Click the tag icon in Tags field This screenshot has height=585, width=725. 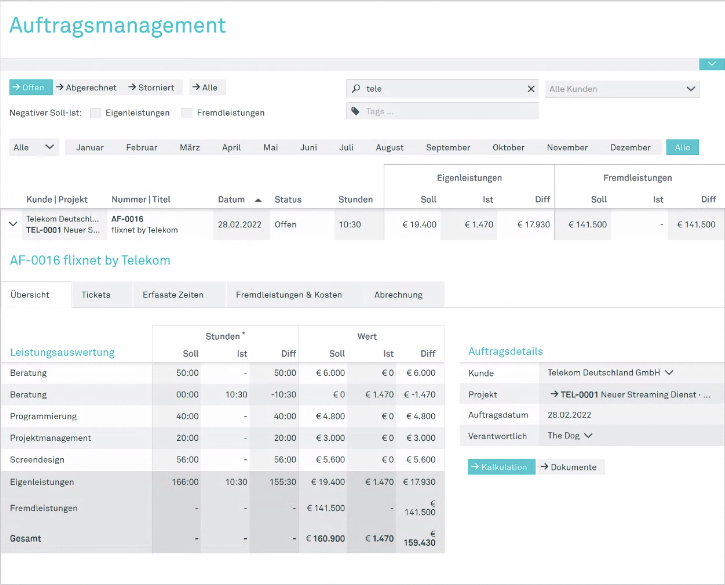pyautogui.click(x=355, y=111)
